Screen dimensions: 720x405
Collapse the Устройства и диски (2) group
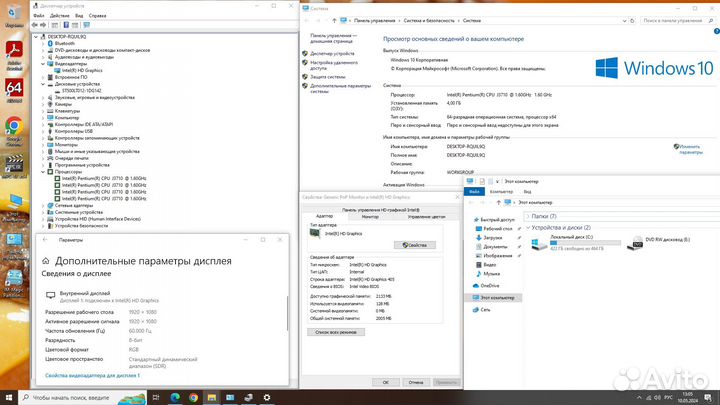point(528,228)
